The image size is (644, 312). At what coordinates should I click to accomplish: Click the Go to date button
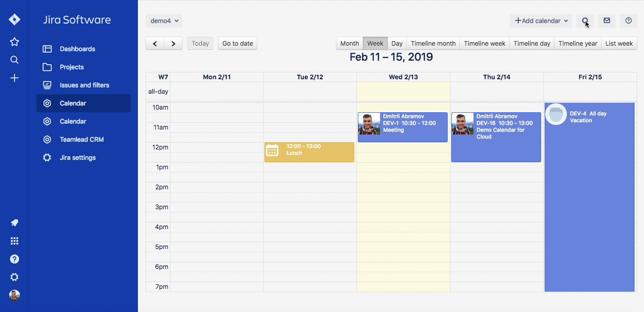pos(238,43)
